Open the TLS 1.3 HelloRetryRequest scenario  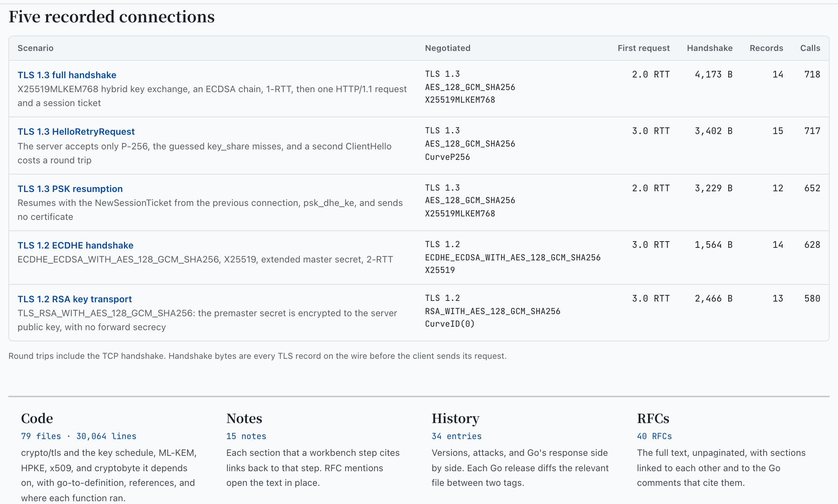pyautogui.click(x=76, y=132)
